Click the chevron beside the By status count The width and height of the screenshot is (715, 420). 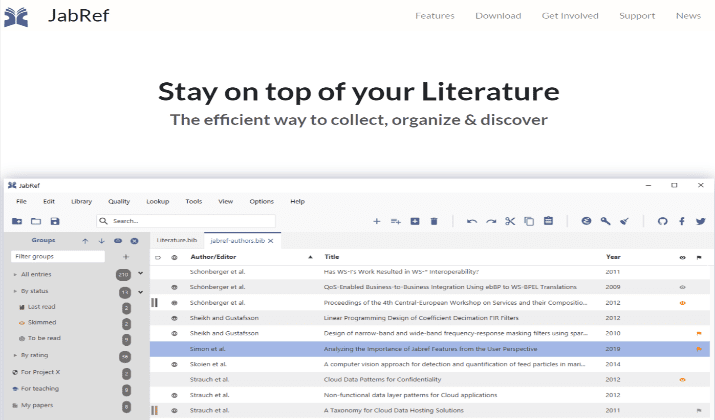pyautogui.click(x=140, y=292)
